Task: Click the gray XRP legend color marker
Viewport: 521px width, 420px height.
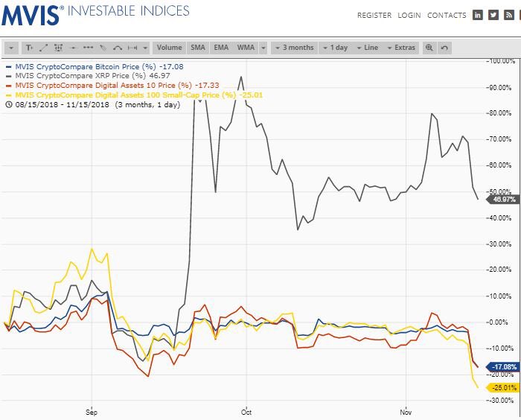Action: (x=9, y=76)
